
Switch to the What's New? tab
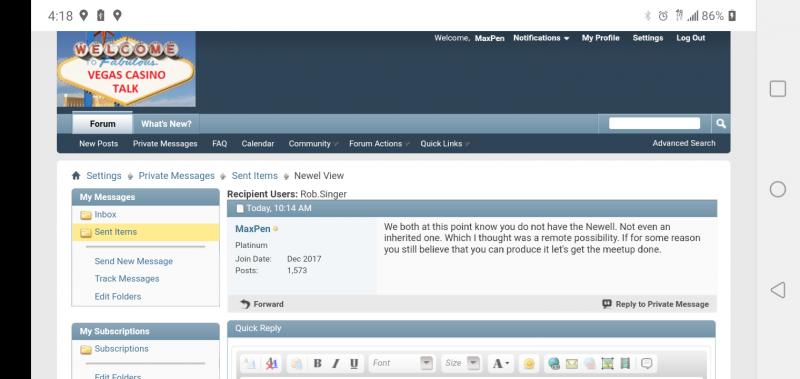[166, 124]
